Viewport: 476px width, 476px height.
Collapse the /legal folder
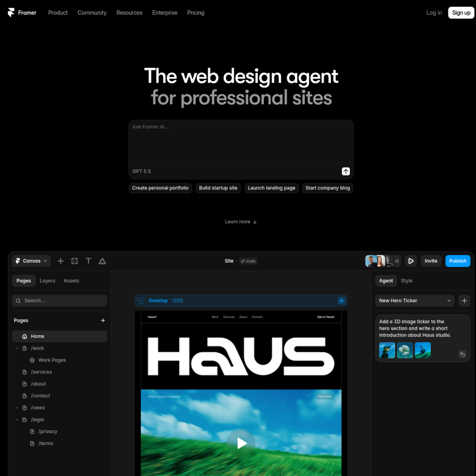(17, 419)
